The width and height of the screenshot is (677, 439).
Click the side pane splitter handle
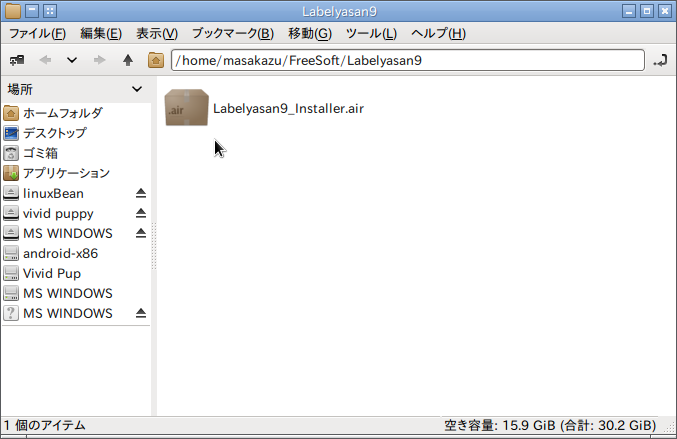pos(154,246)
